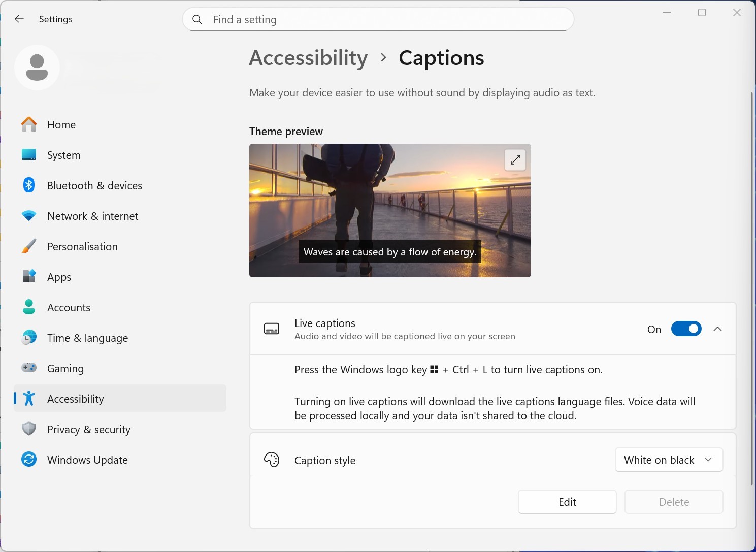Click the Windows Update sync icon
Viewport: 756px width, 552px height.
coord(29,460)
